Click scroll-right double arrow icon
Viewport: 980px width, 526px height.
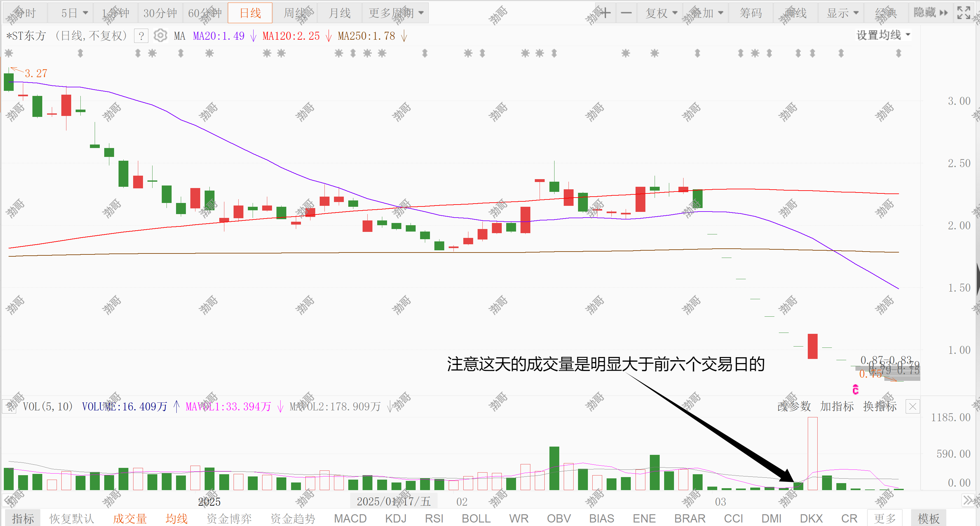coord(968,500)
